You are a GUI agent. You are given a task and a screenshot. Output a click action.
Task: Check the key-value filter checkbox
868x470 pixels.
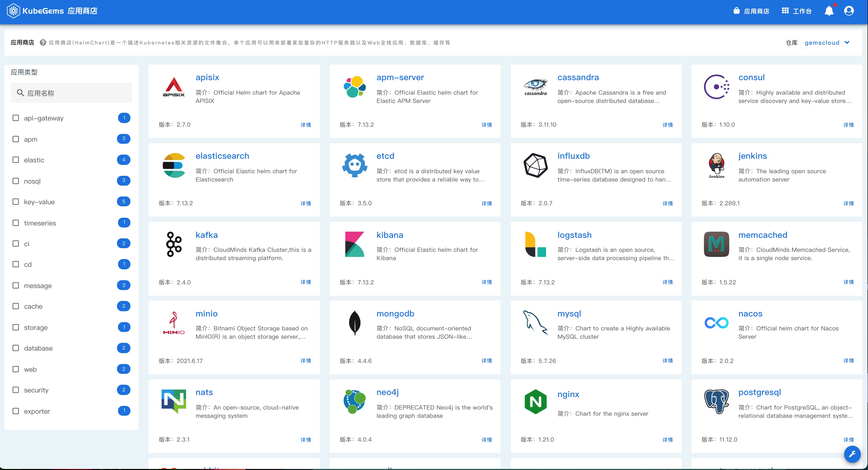click(16, 202)
